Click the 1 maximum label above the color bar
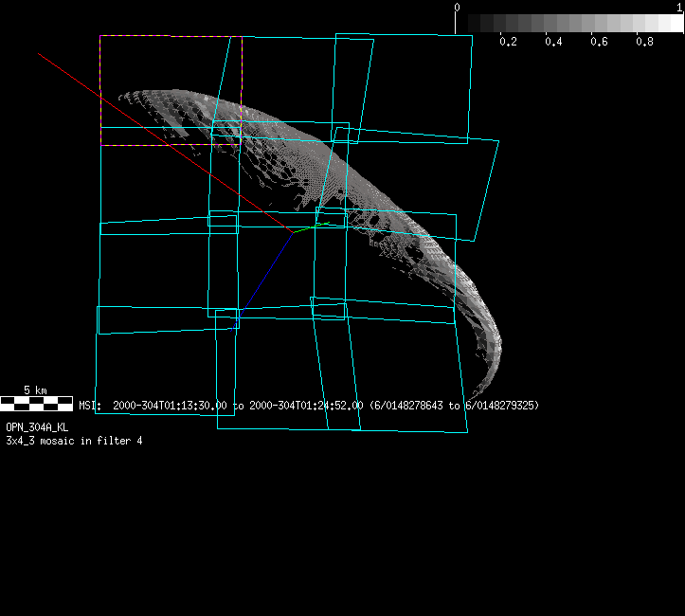The width and height of the screenshot is (685, 616). pos(679,8)
